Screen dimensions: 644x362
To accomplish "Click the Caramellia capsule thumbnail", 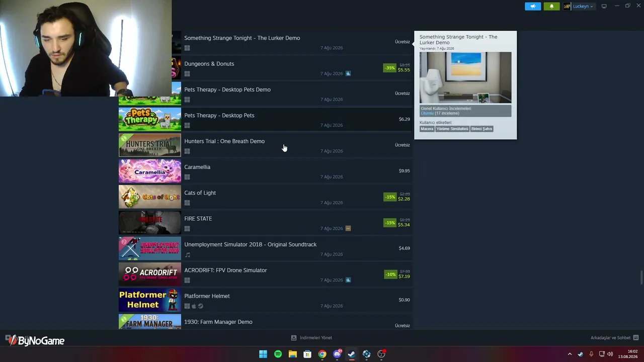I will click(x=150, y=171).
